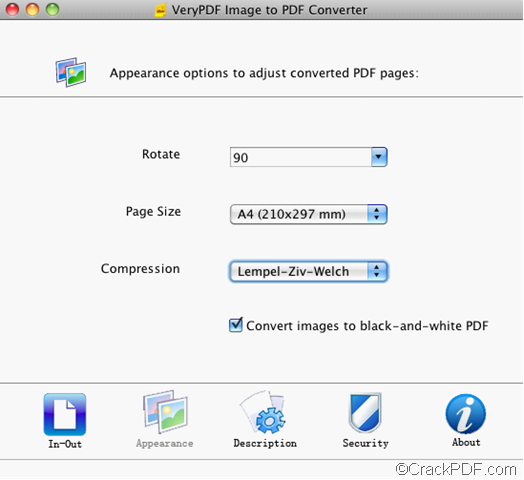
Task: Show the About info icon
Action: [x=466, y=413]
